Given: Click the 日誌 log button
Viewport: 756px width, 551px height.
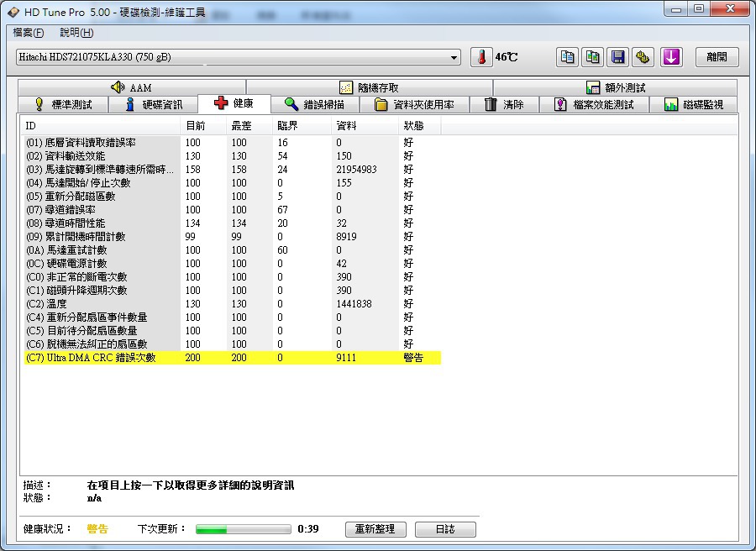Looking at the screenshot, I should (x=445, y=529).
